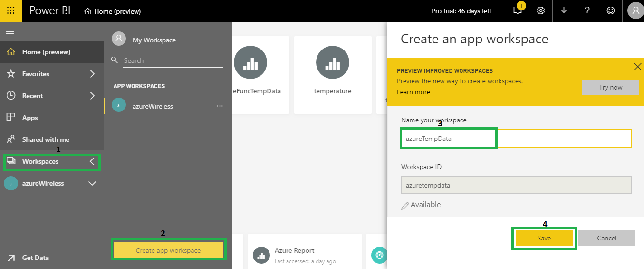The height and width of the screenshot is (269, 644).
Task: Click the feedback smiley icon
Action: tap(611, 10)
